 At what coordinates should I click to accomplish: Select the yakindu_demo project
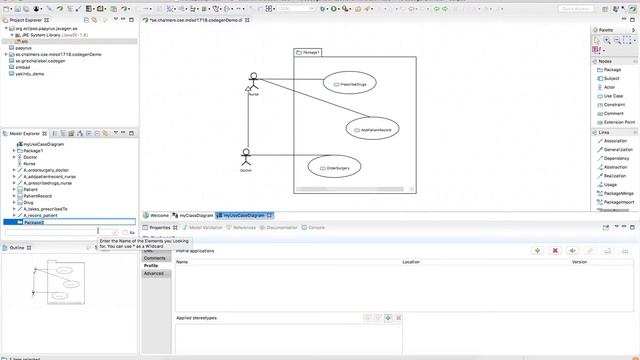click(x=26, y=74)
